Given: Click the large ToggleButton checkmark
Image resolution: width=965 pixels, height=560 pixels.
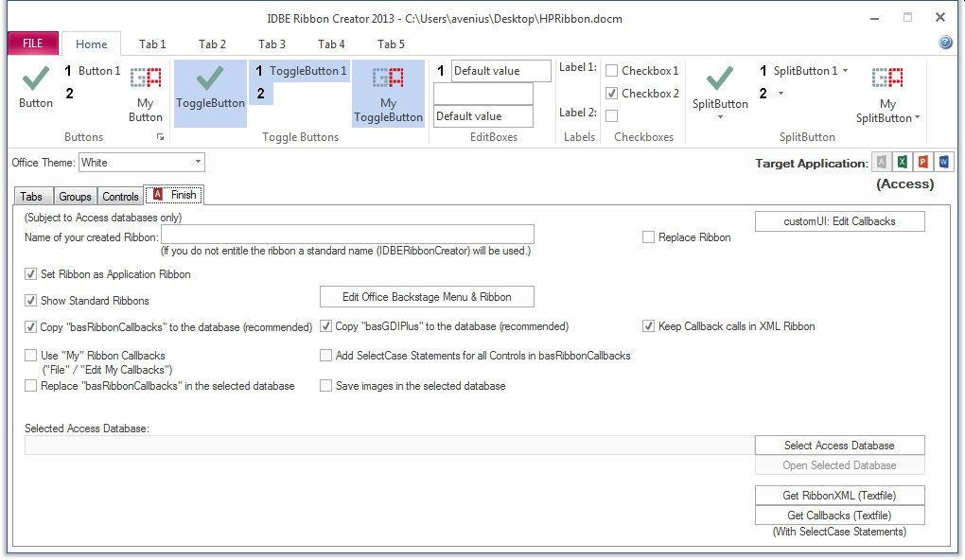Looking at the screenshot, I should 210,79.
